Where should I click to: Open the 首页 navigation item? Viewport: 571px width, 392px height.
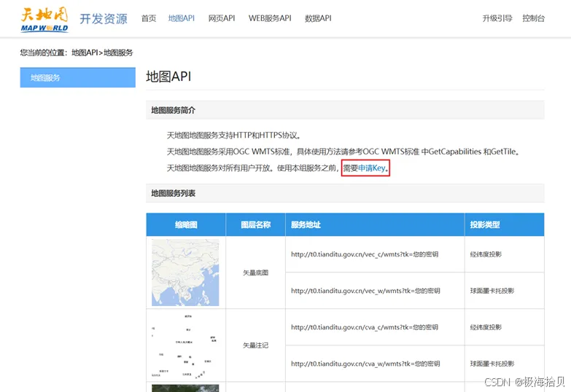click(149, 18)
